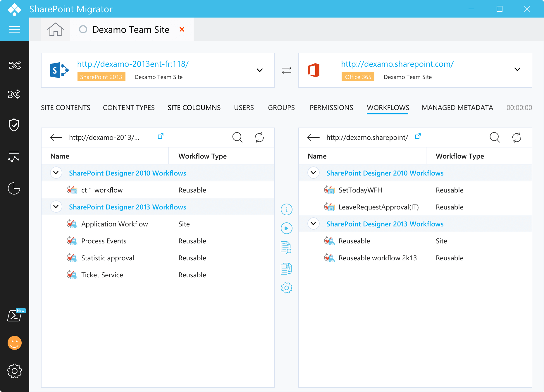The image size is (544, 392).
Task: Sort target list by Workflow Type column
Action: (479, 156)
